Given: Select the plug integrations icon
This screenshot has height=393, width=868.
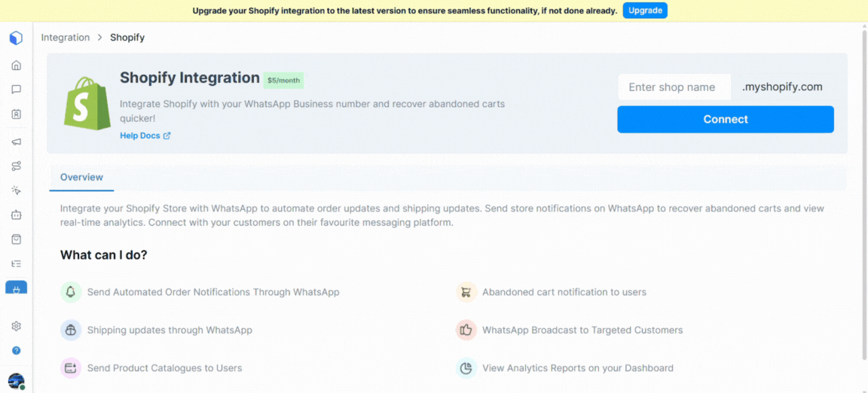Looking at the screenshot, I should coord(16,288).
